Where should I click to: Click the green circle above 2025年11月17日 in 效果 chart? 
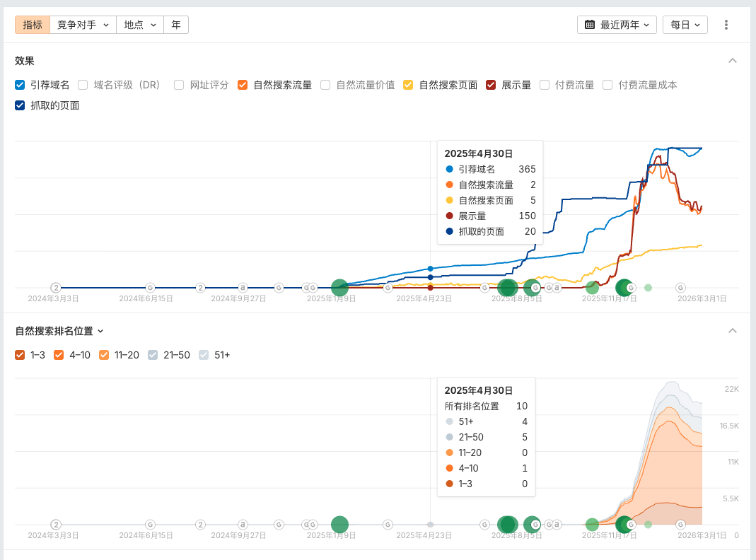[x=624, y=288]
